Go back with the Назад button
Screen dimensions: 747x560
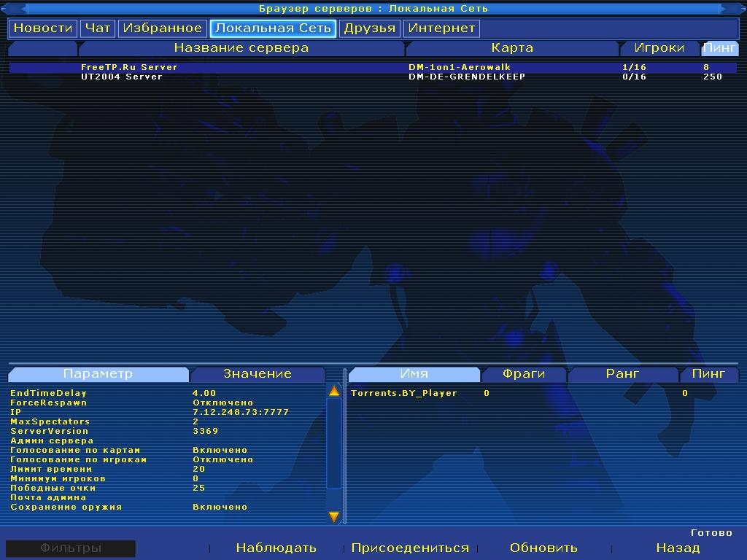[678, 548]
